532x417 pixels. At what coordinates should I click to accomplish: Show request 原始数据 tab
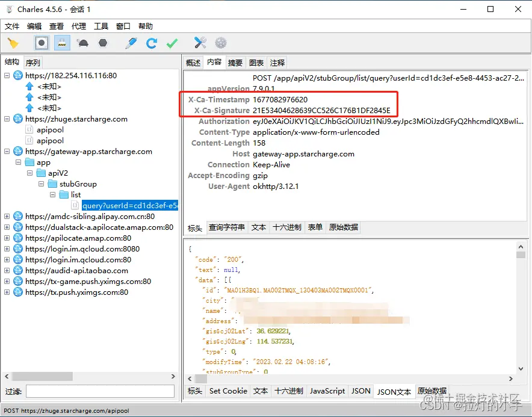pos(344,227)
